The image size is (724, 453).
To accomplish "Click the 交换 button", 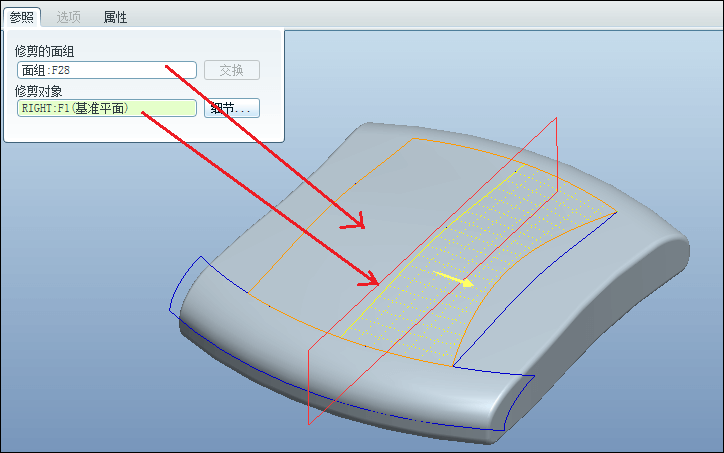I will click(x=232, y=70).
